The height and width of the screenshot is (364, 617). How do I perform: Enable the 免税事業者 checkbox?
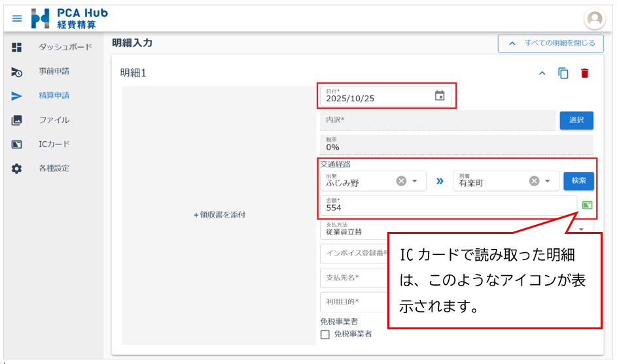click(325, 335)
